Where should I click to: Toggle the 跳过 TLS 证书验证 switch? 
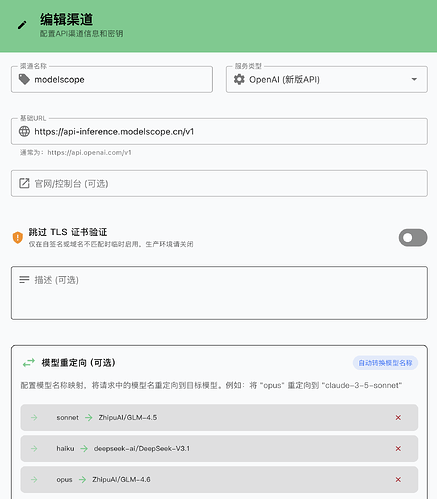click(413, 238)
